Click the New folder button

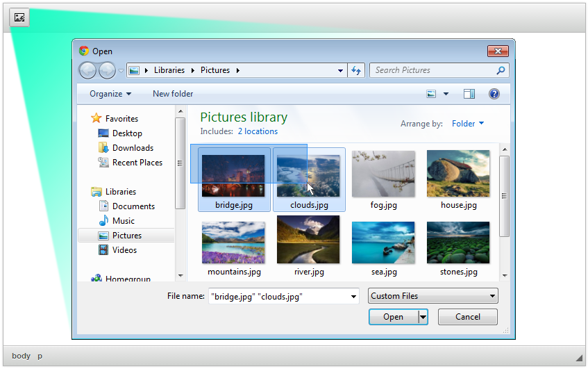[173, 94]
